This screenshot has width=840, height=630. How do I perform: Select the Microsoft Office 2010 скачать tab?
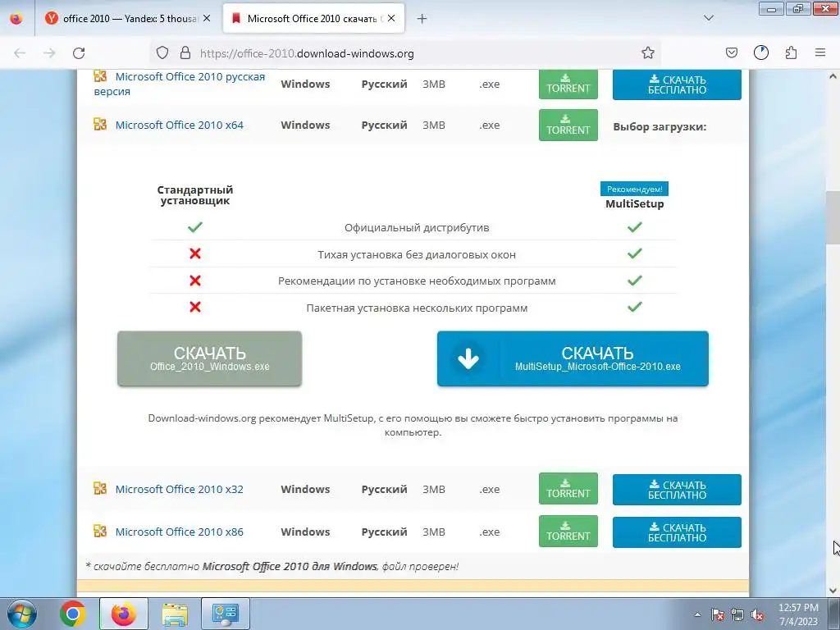coord(313,18)
